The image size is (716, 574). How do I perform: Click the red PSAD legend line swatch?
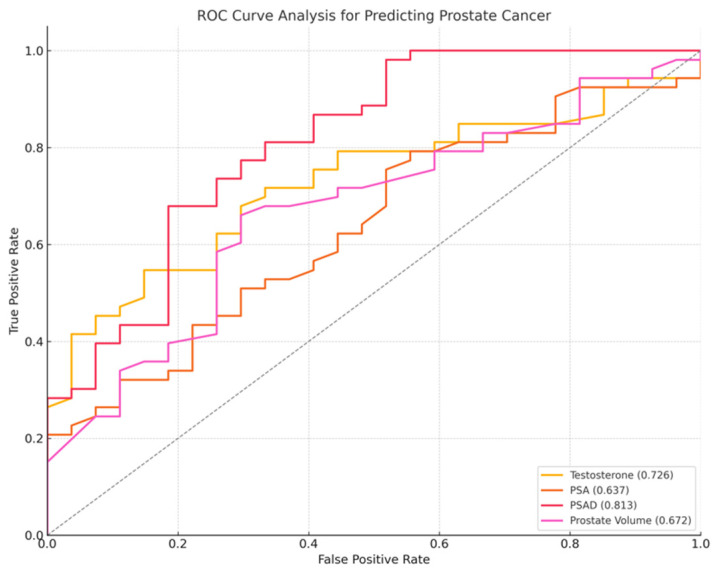coord(552,505)
